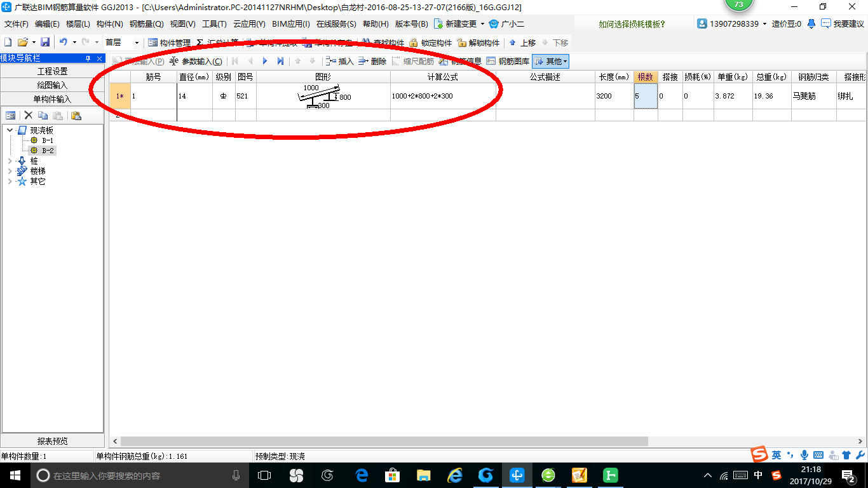Click the New file icon
The width and height of the screenshot is (868, 488).
point(8,43)
